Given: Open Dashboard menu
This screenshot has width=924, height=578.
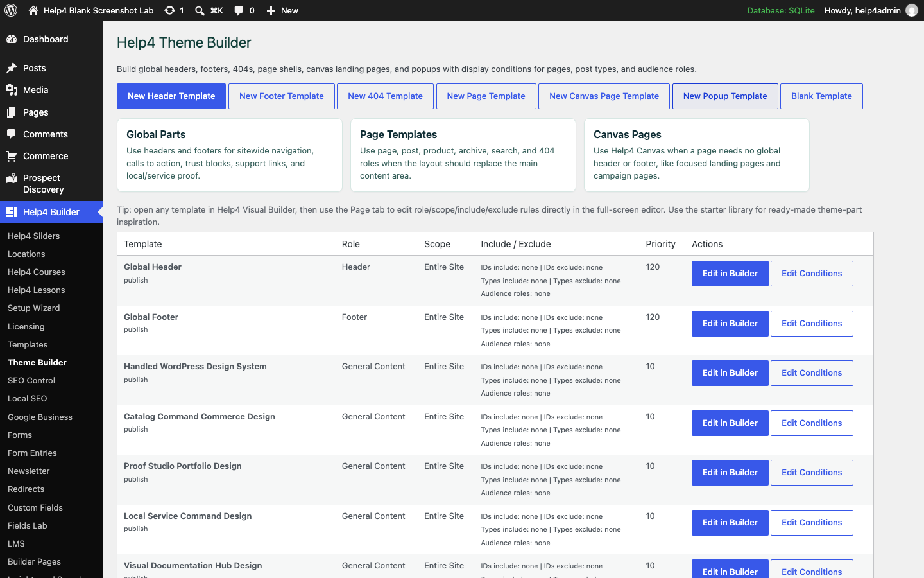Looking at the screenshot, I should [x=51, y=39].
